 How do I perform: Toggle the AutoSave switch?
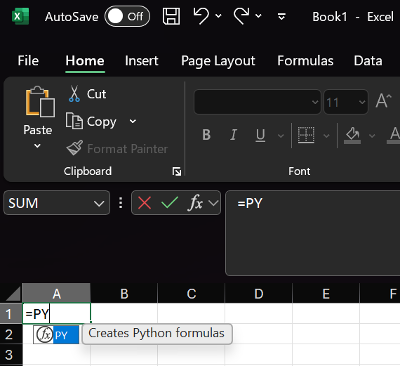click(x=127, y=16)
